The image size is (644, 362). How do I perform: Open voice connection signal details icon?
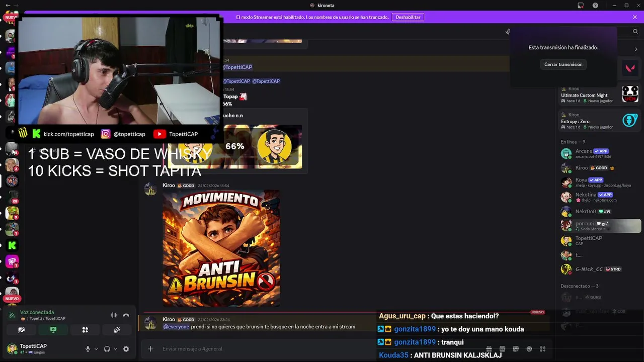click(12, 315)
